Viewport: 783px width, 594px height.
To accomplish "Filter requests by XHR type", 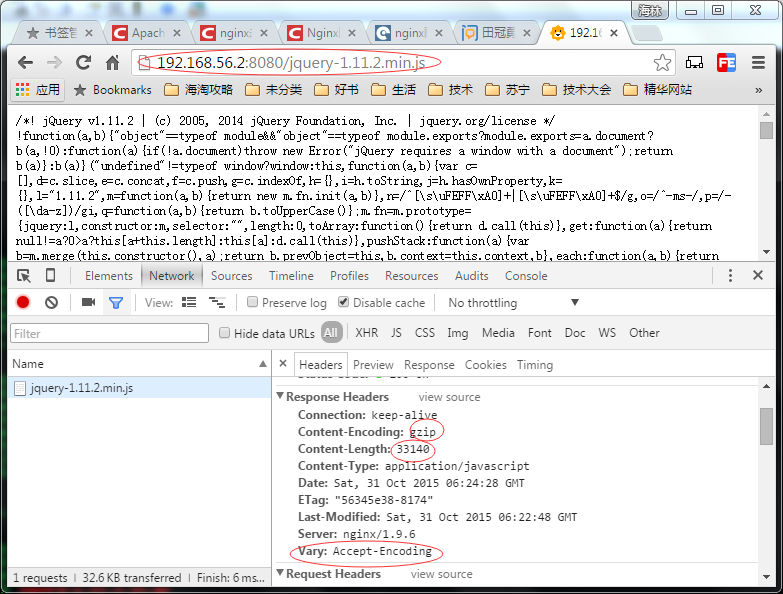I will (367, 333).
